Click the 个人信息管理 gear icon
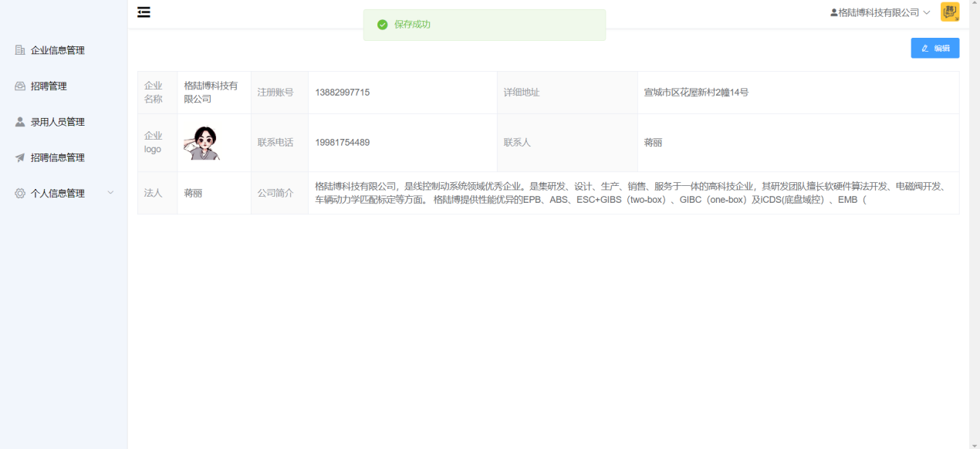980x449 pixels. pyautogui.click(x=20, y=194)
